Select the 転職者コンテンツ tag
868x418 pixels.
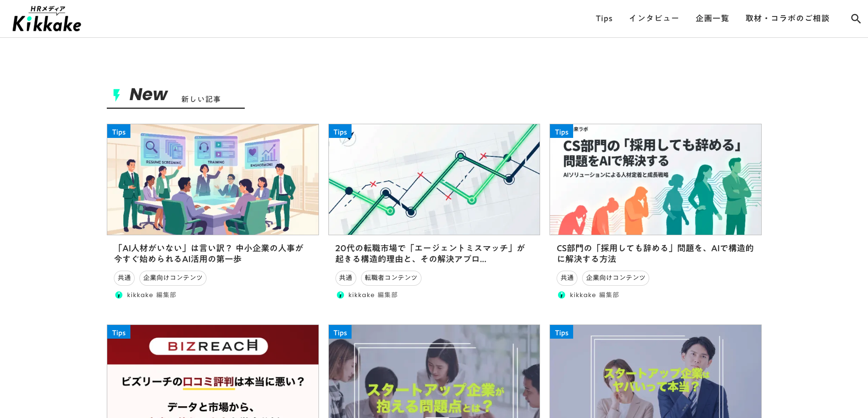[x=391, y=278]
